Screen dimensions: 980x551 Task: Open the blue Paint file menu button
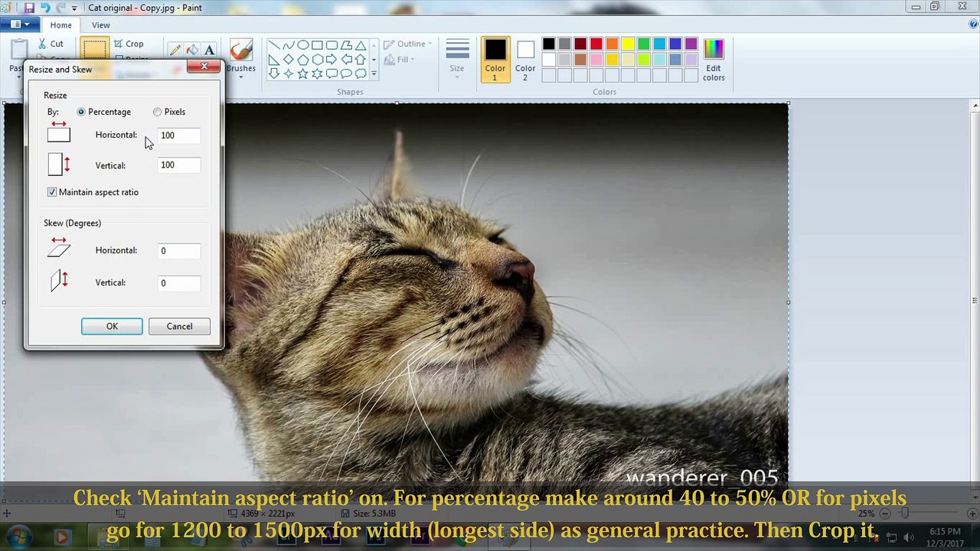click(x=20, y=24)
